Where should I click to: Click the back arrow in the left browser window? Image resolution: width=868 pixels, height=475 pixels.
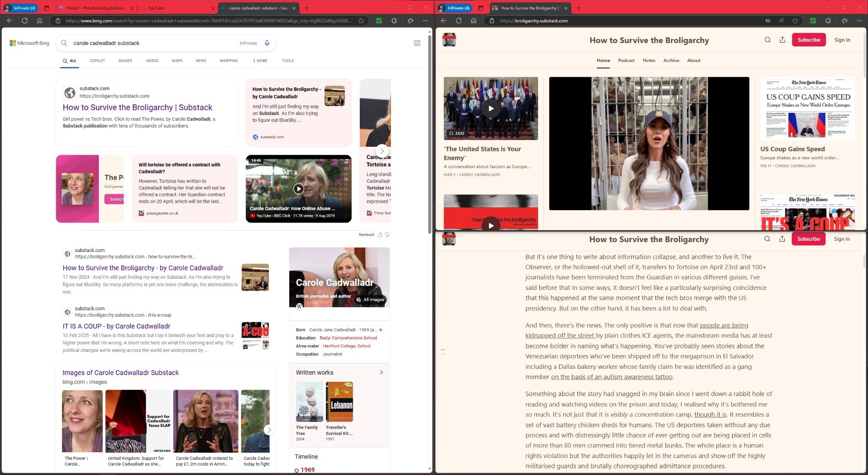pyautogui.click(x=10, y=21)
